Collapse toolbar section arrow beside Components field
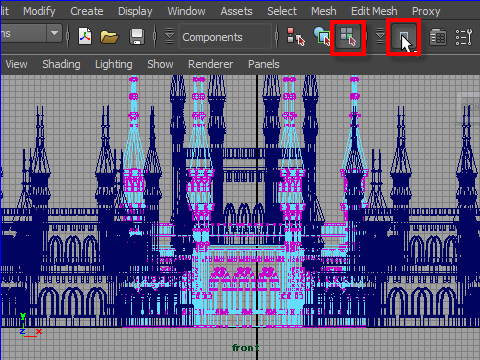This screenshot has width=480, height=360. [169, 36]
